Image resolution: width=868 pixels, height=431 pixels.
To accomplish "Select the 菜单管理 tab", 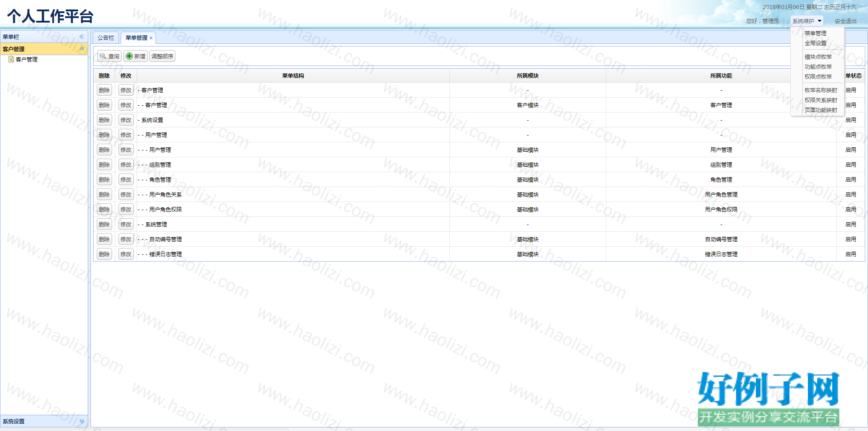I will tap(137, 37).
